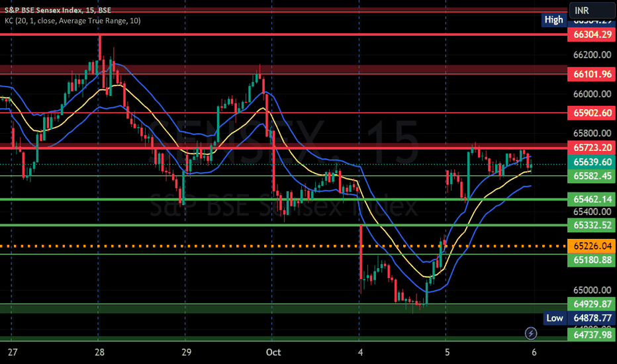Click the date 4 on time axis

tap(360, 352)
